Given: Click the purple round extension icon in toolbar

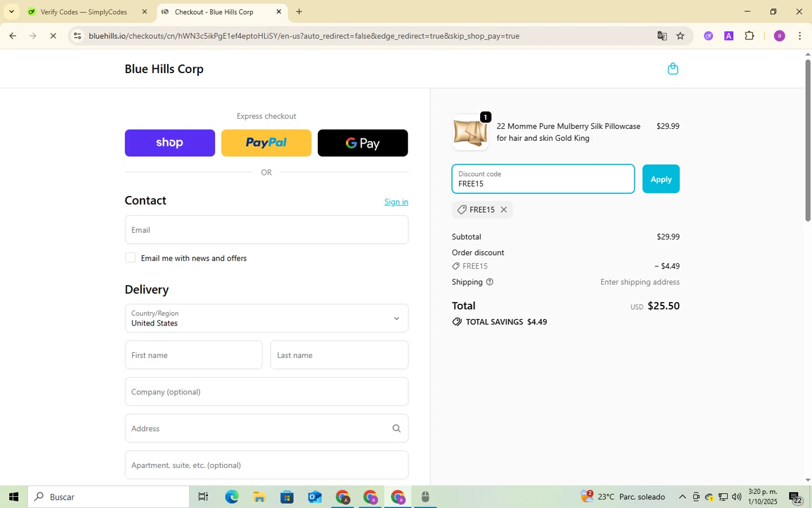Looking at the screenshot, I should 708,36.
